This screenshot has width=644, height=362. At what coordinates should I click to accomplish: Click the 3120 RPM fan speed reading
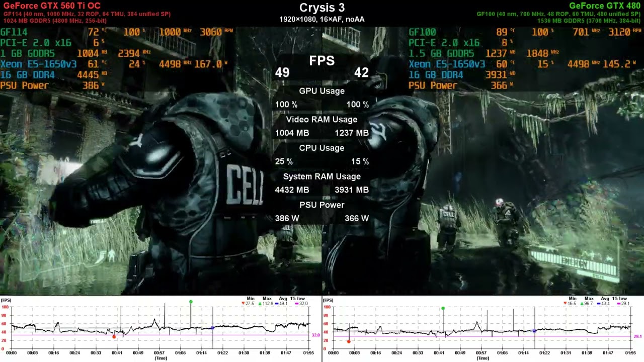(625, 32)
